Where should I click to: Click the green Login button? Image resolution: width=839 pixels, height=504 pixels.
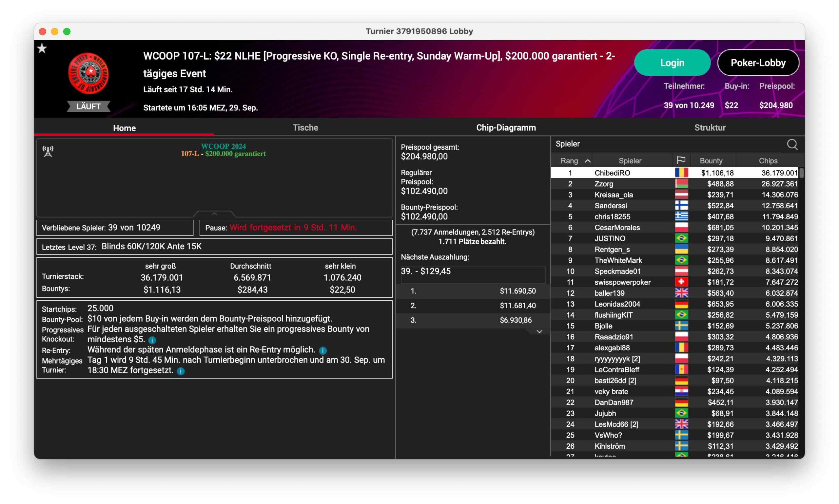(672, 63)
